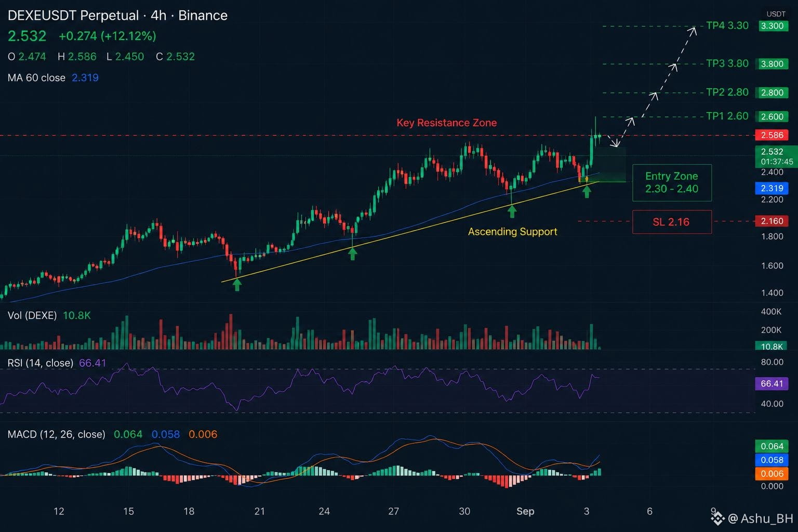Click the +0.274 (+12.12%) change value
The width and height of the screenshot is (798, 532).
click(x=108, y=36)
